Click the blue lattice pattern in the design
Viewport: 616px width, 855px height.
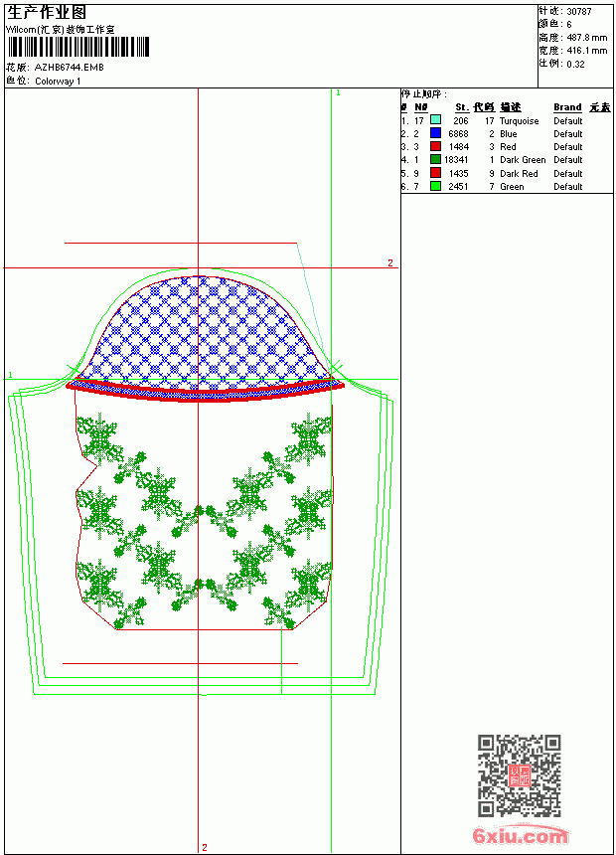tap(202, 327)
